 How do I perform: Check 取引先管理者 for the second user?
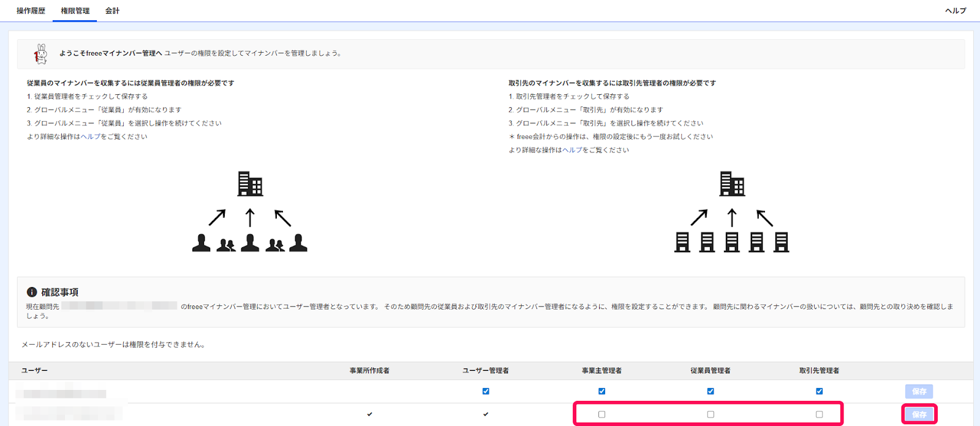click(819, 414)
